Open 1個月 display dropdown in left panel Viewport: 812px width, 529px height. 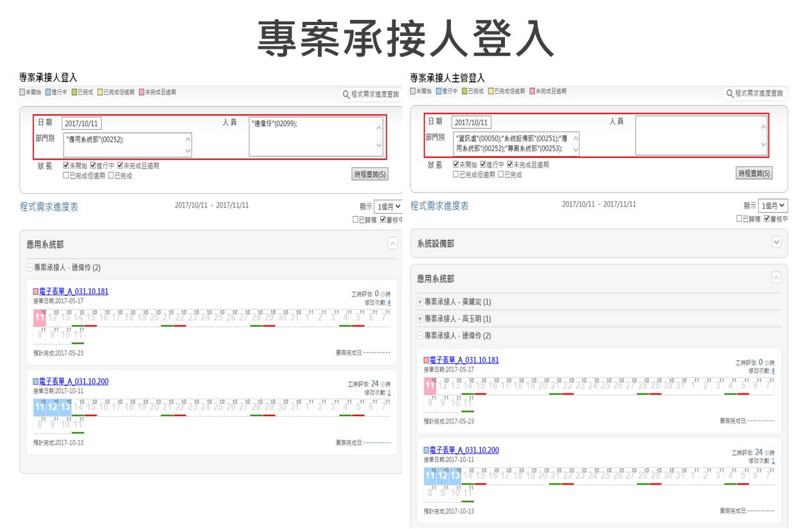point(389,206)
